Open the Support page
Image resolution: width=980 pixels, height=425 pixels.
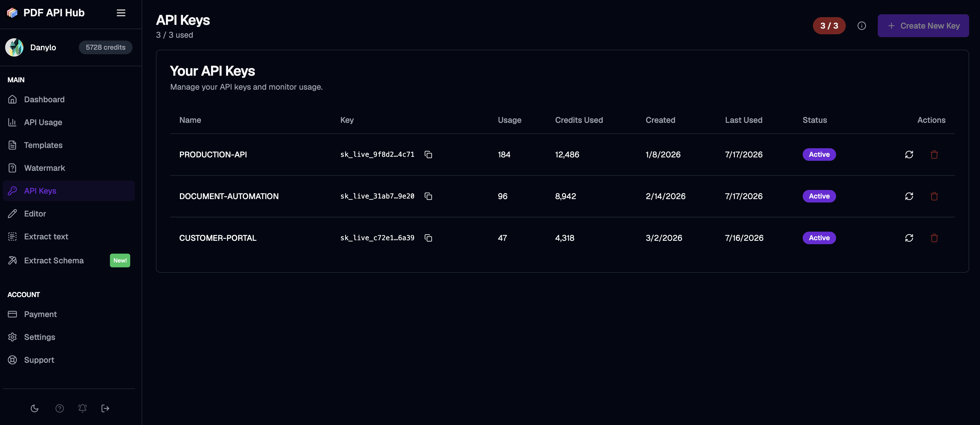69,360
